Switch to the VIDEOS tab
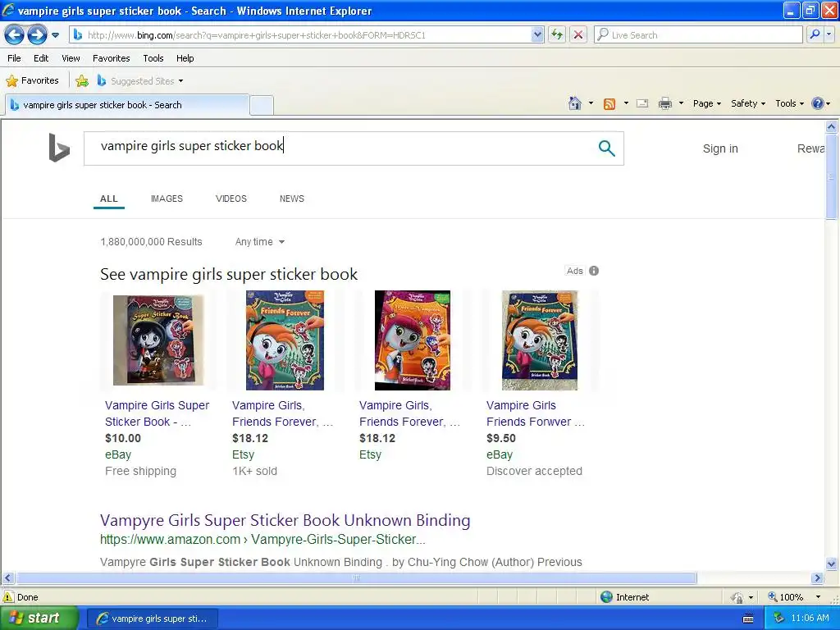840x630 pixels. [231, 199]
